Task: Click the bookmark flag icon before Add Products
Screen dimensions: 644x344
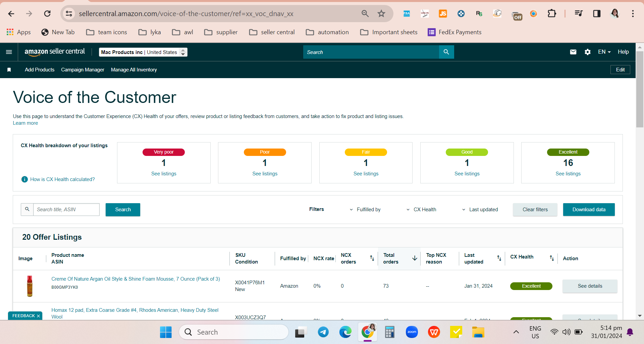Action: 9,70
